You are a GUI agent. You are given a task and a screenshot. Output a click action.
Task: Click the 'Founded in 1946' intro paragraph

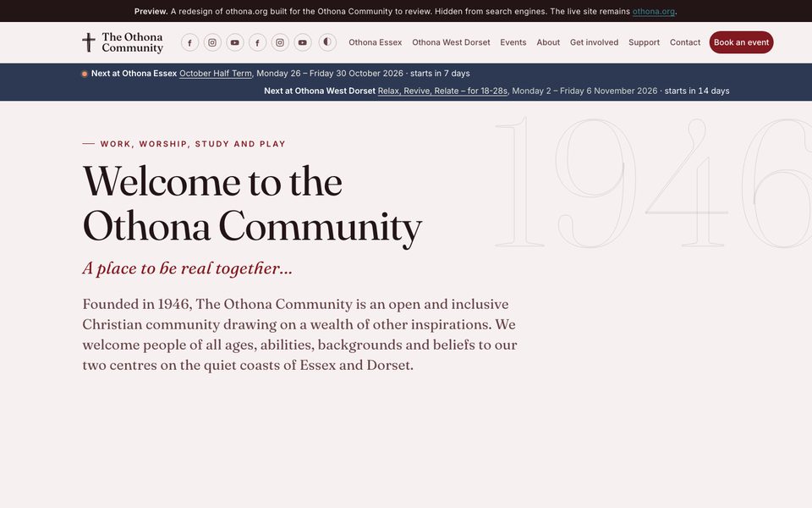pos(299,334)
